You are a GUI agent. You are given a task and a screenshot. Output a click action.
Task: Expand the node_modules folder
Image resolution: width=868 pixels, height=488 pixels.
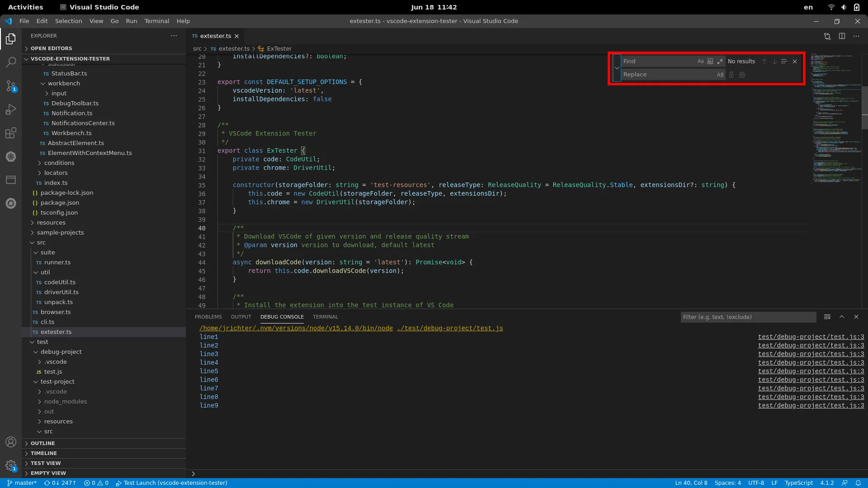click(x=104, y=402)
